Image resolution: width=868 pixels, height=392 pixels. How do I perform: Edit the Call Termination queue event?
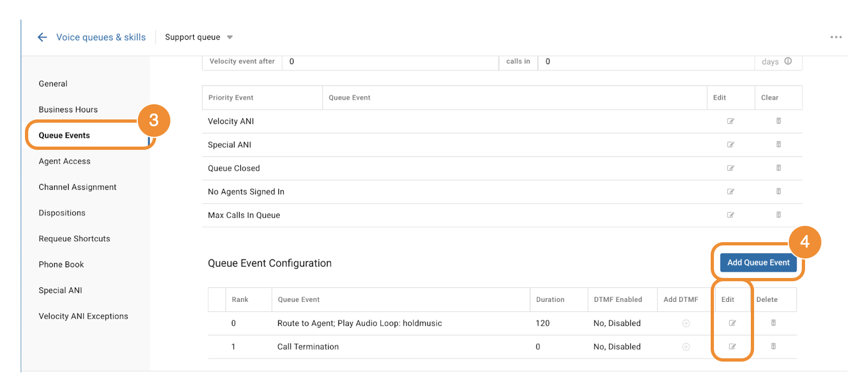732,346
